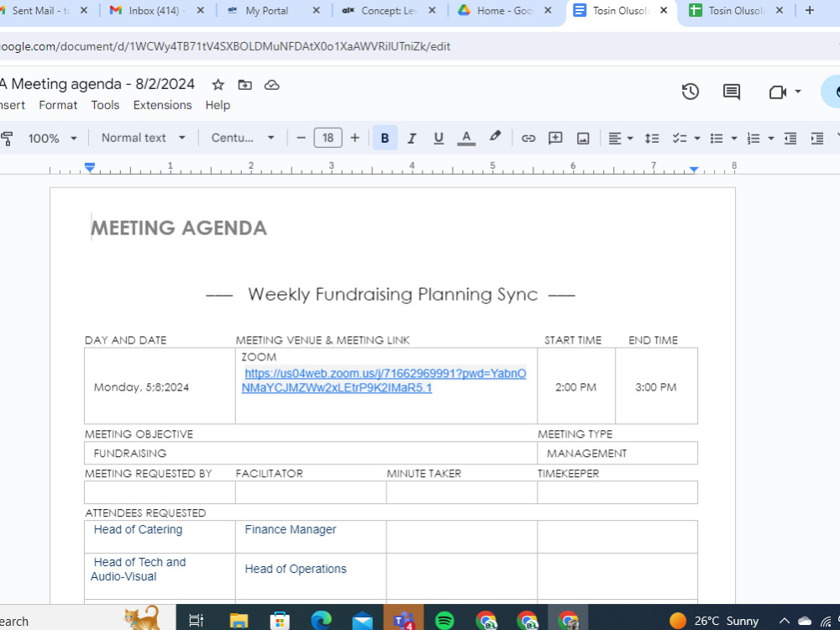Insert a bulleted list
Screen dimensions: 840x630
tap(717, 139)
